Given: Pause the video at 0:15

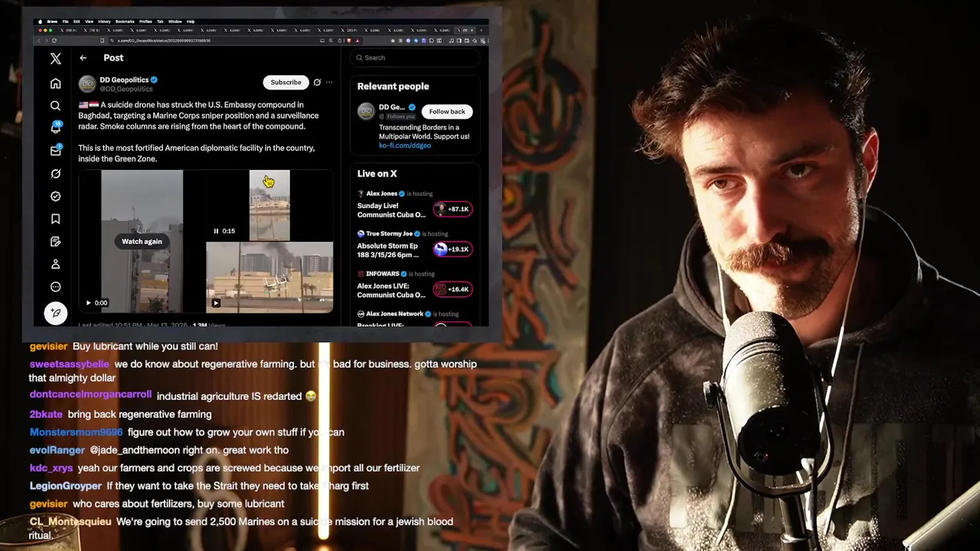Looking at the screenshot, I should click(x=216, y=231).
